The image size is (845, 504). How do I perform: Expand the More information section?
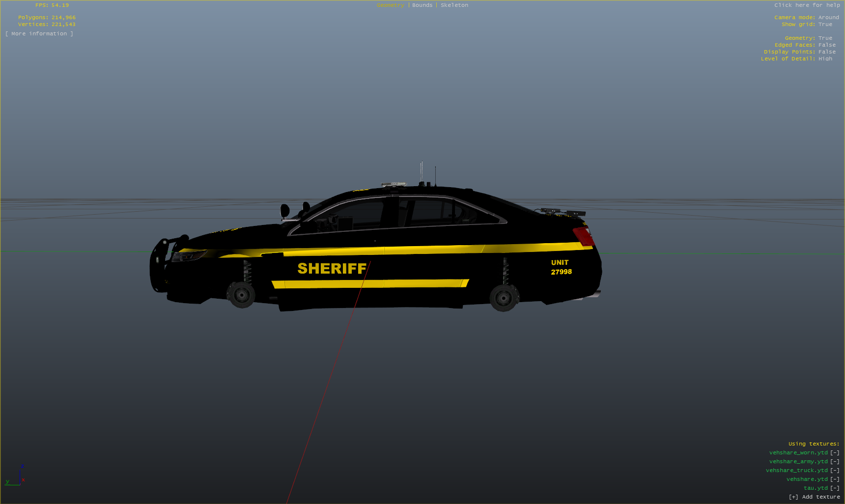[39, 34]
